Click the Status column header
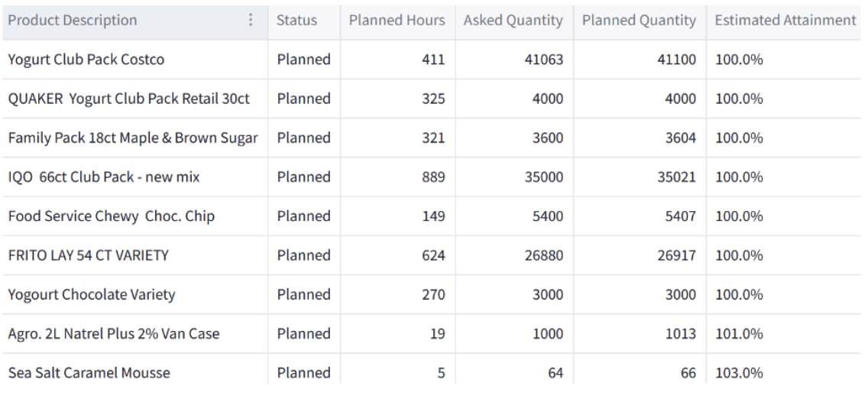868x396 pixels. click(x=296, y=21)
